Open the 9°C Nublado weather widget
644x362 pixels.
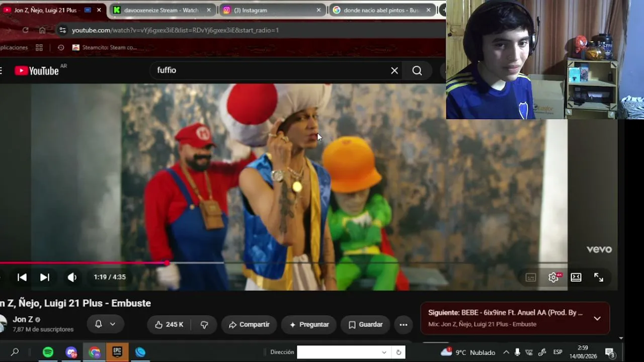click(x=468, y=352)
